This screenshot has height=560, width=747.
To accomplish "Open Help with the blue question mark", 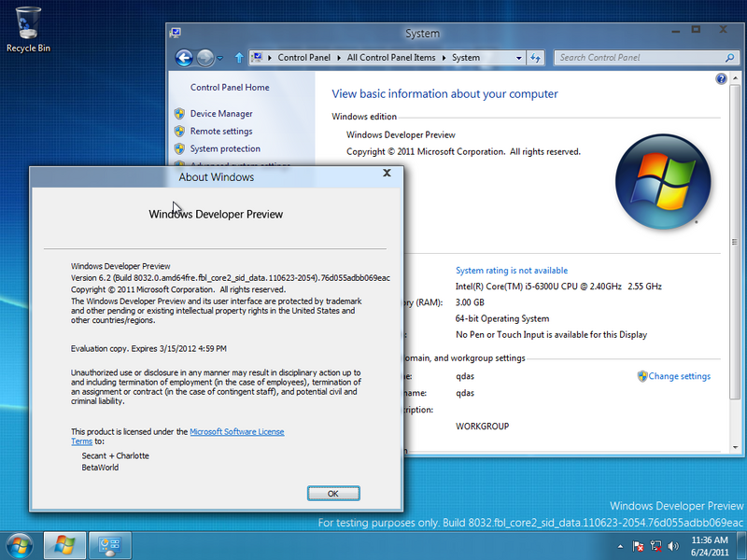I will point(721,78).
